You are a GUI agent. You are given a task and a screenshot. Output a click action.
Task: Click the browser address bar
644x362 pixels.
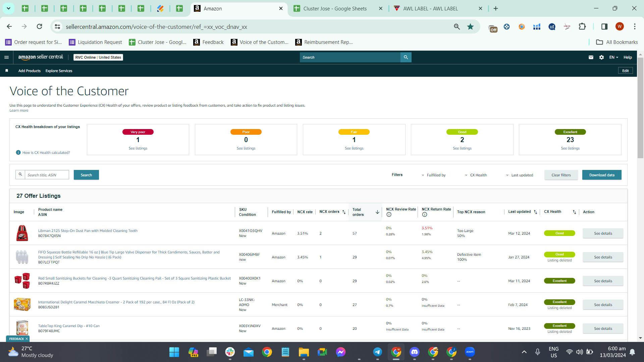click(x=257, y=26)
